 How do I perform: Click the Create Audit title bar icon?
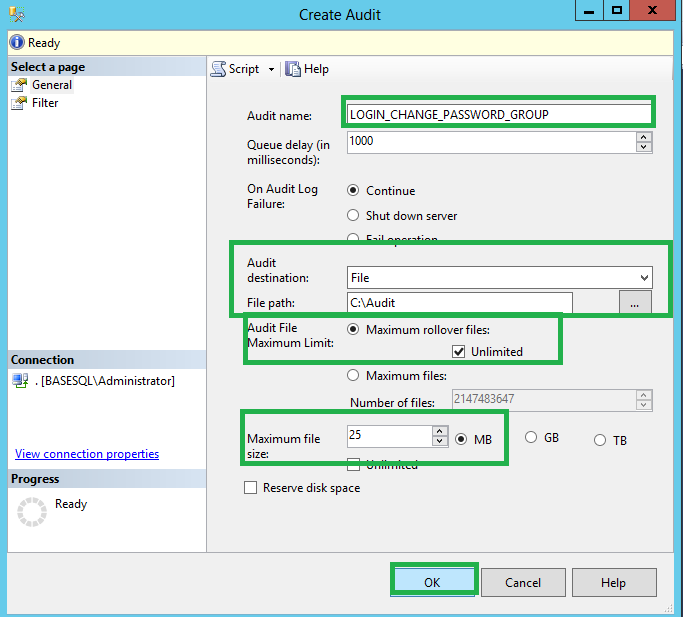[17, 14]
